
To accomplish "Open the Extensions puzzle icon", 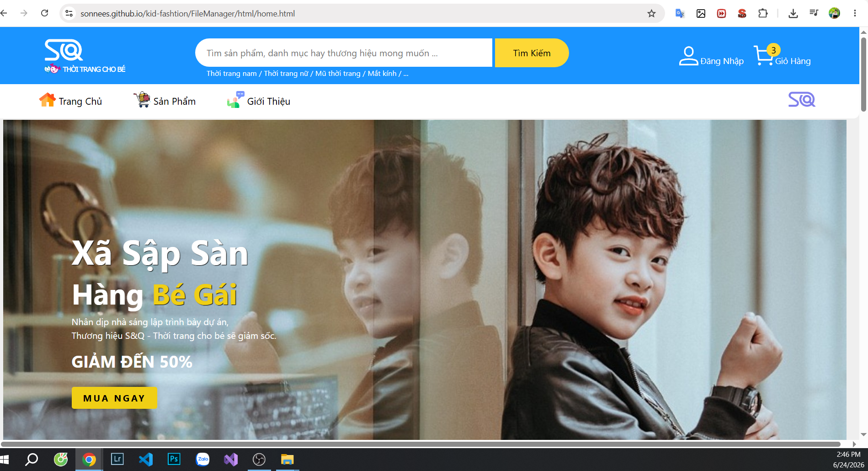I will [763, 13].
